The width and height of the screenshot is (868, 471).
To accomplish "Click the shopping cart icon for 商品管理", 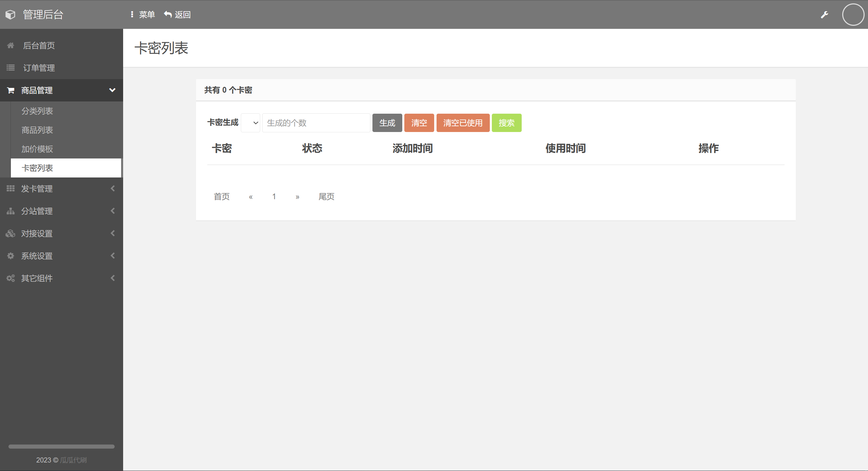I will 11,90.
